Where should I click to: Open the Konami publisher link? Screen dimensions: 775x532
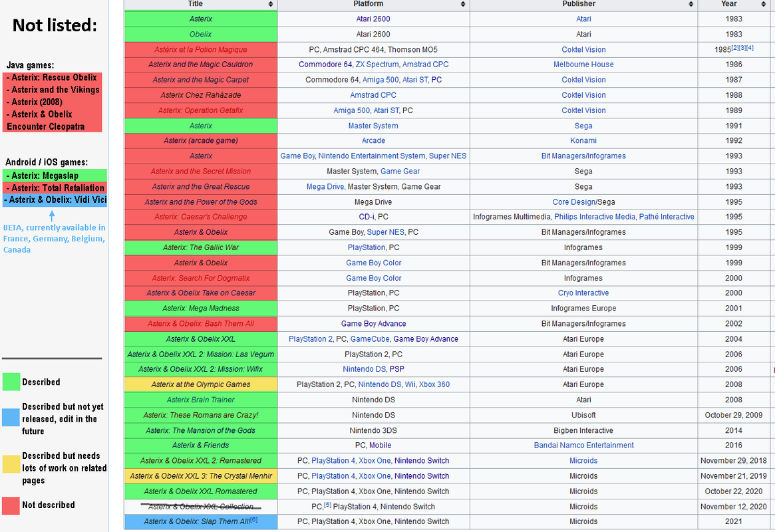pos(583,140)
